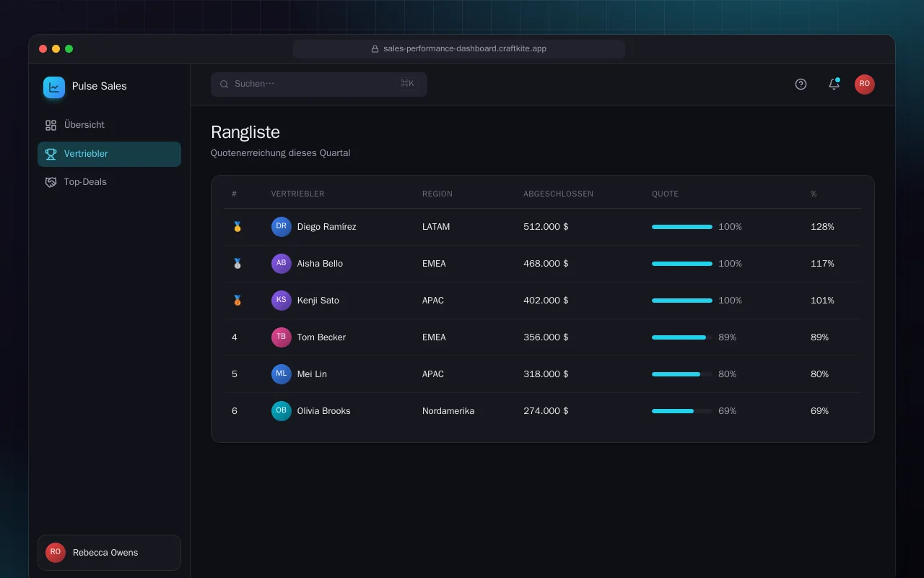Go to the Übersicht page
Image resolution: width=924 pixels, height=578 pixels.
(x=109, y=125)
